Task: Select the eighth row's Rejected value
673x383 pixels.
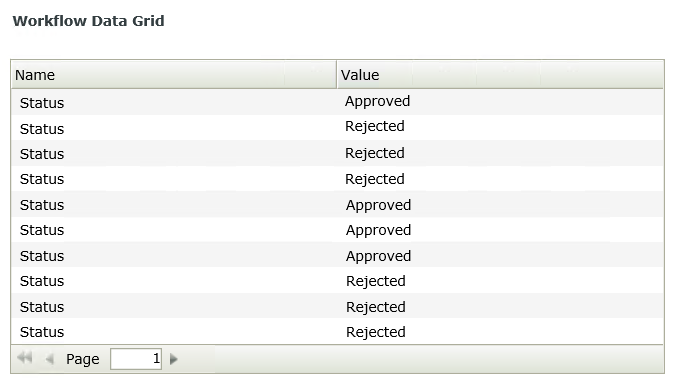Action: (376, 281)
